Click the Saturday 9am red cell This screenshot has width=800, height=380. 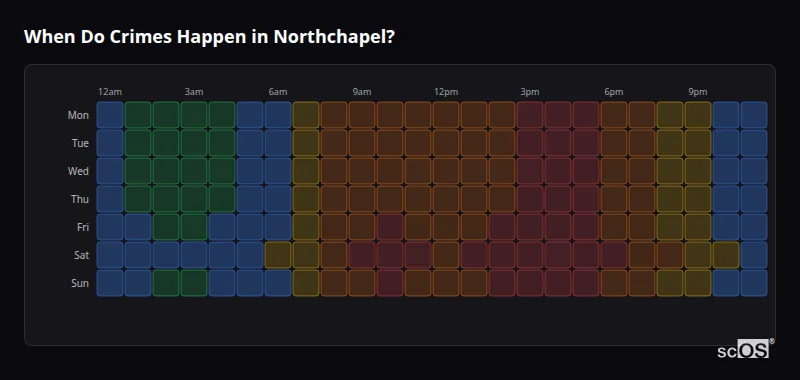pos(362,255)
